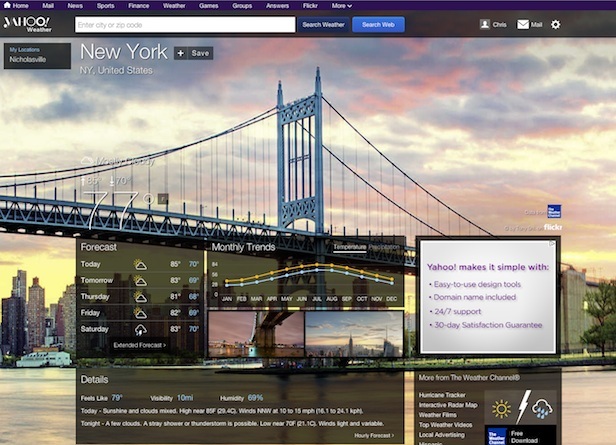Open the settings gear icon

click(x=556, y=24)
